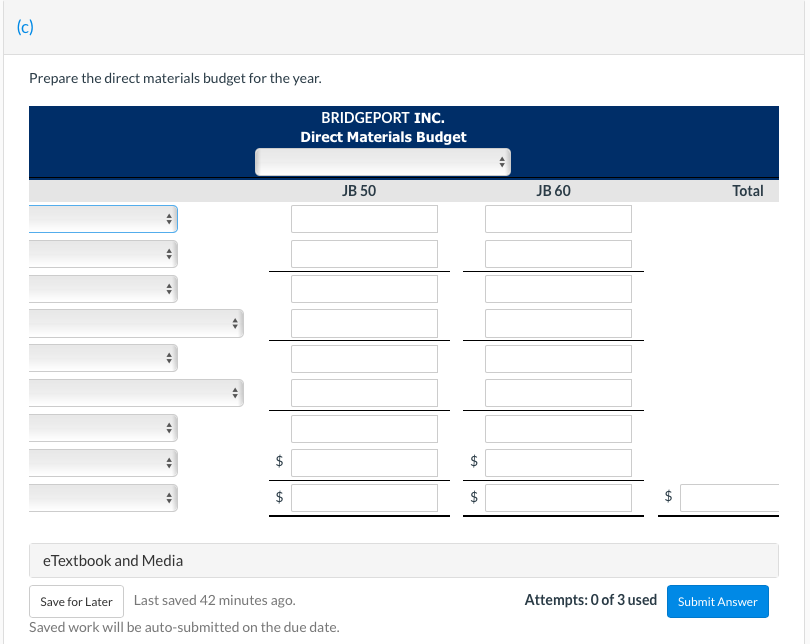Open the budget period dropdown under Direct Materials Budget
This screenshot has width=810, height=644.
coord(383,162)
